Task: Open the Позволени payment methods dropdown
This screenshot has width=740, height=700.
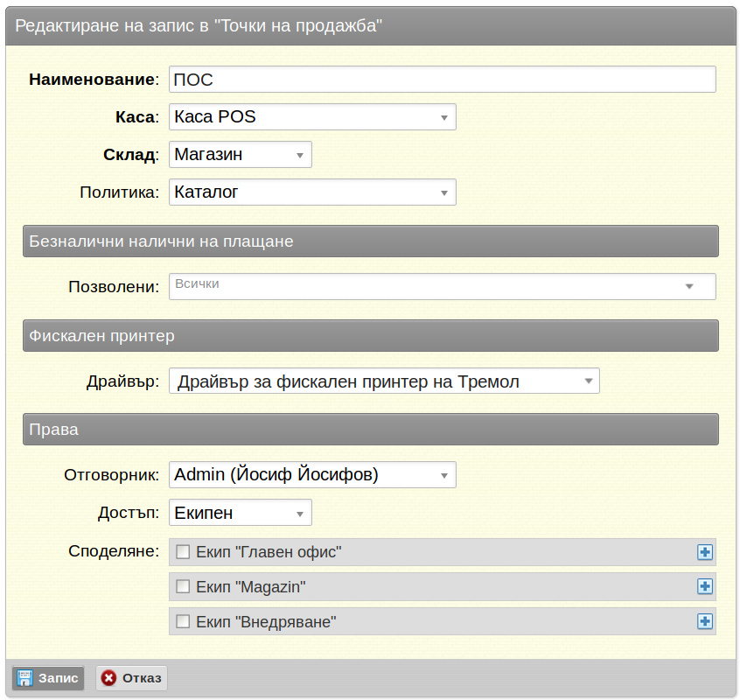Action: click(443, 286)
